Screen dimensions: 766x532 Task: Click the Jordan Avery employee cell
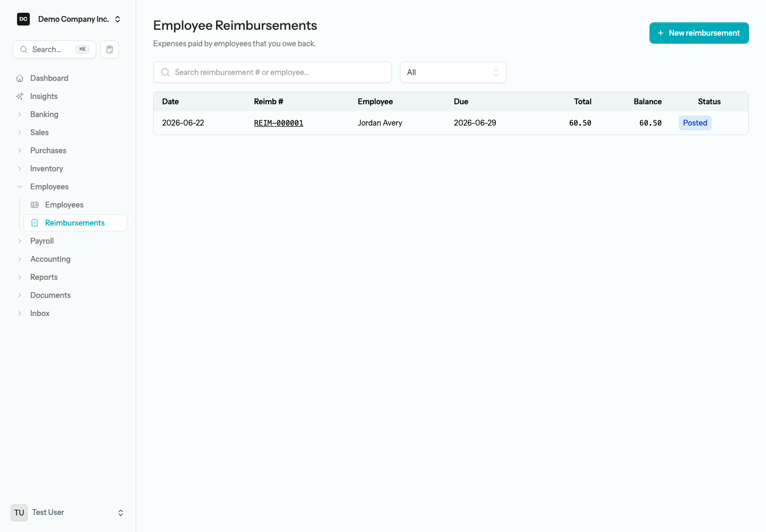point(380,123)
